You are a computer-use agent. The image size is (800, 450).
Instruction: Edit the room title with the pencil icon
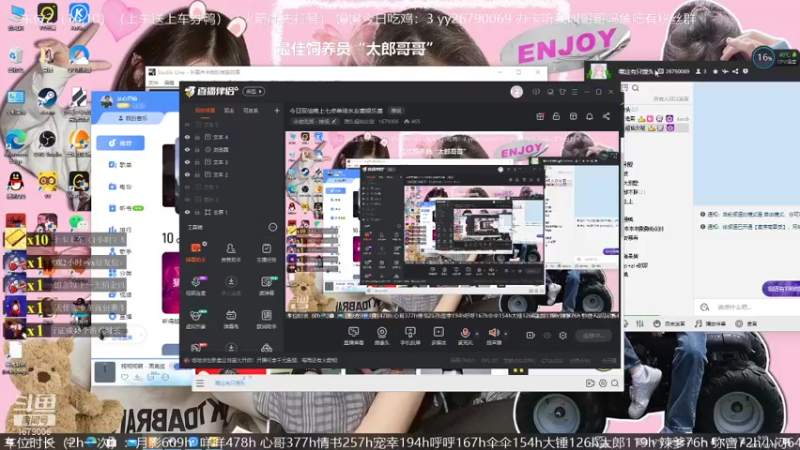coord(334,121)
